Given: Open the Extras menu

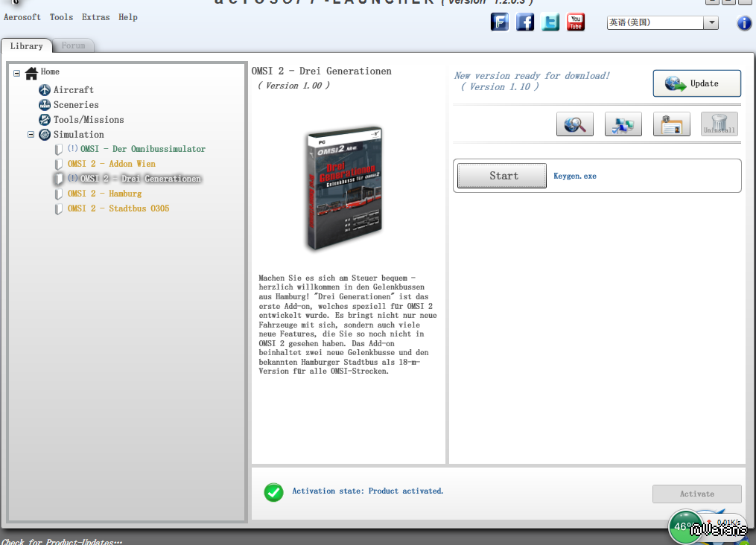Looking at the screenshot, I should click(95, 17).
